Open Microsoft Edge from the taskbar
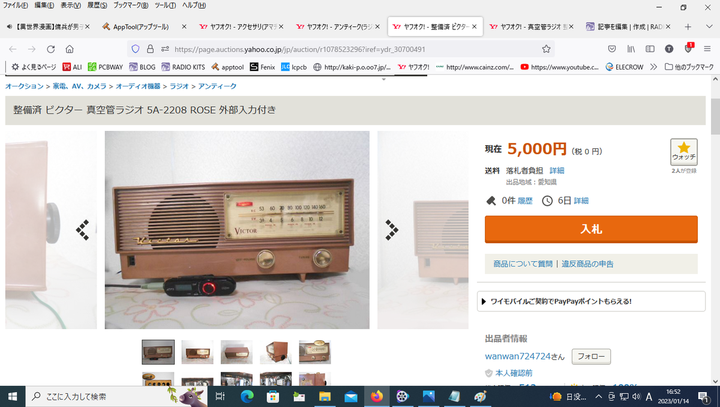Viewport: 720px width, 407px height. click(x=247, y=396)
